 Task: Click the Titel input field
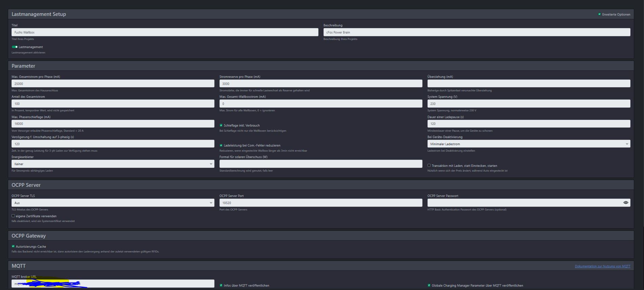point(165,32)
